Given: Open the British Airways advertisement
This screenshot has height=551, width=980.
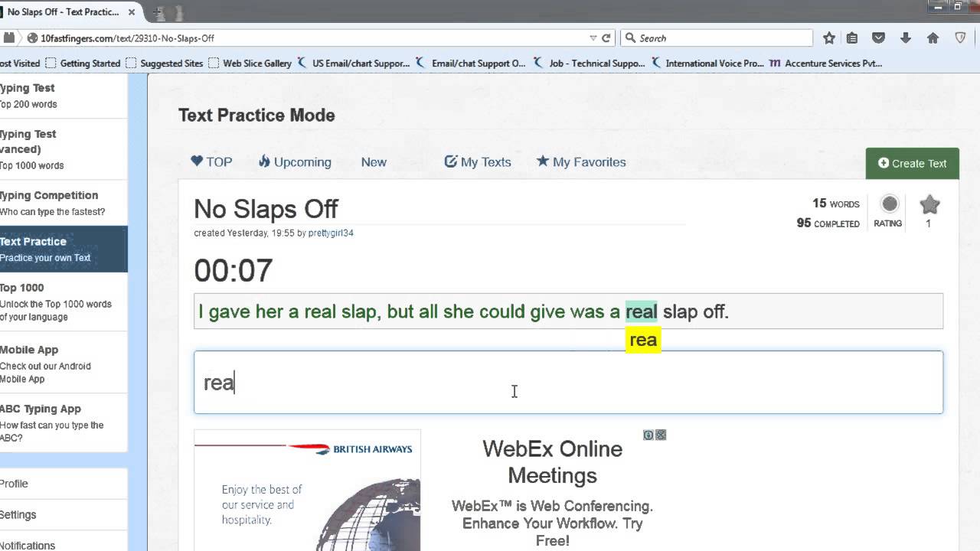Looking at the screenshot, I should 307,490.
